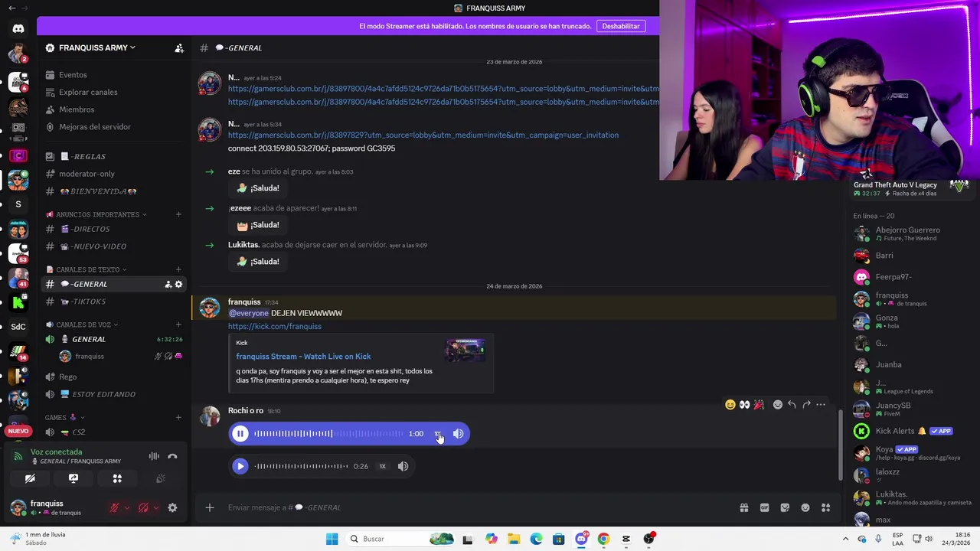Toggle deafen headphones in user panel
Image resolution: width=980 pixels, height=551 pixels.
143,507
